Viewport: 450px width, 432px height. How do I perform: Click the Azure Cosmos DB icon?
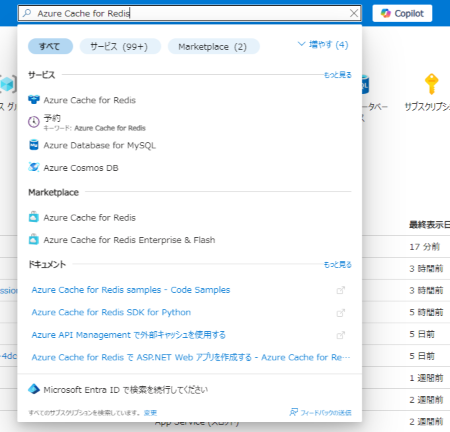point(34,167)
